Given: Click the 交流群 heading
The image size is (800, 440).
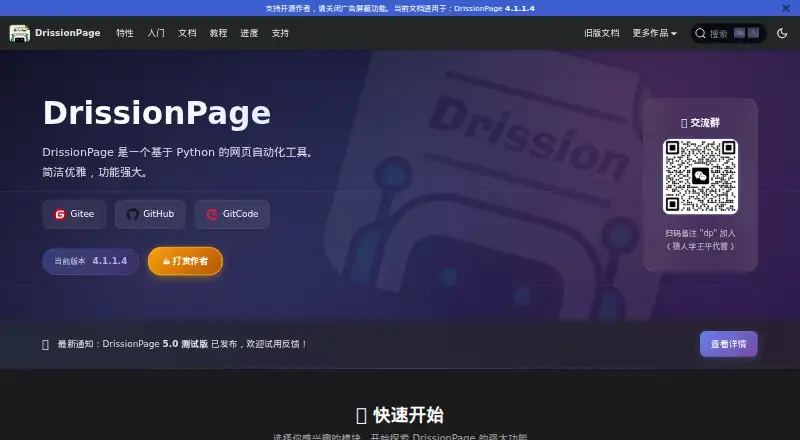Looking at the screenshot, I should point(701,123).
